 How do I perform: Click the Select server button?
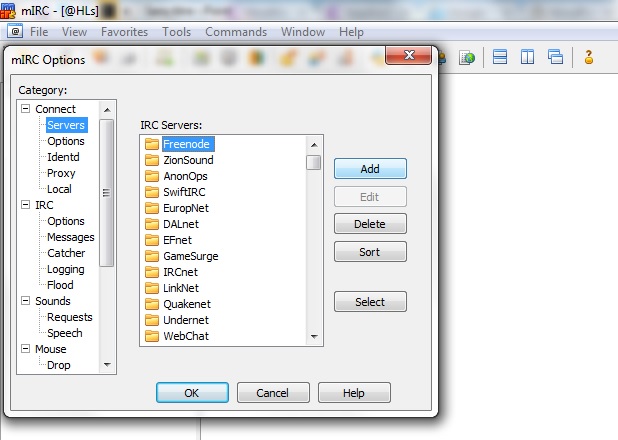click(370, 302)
